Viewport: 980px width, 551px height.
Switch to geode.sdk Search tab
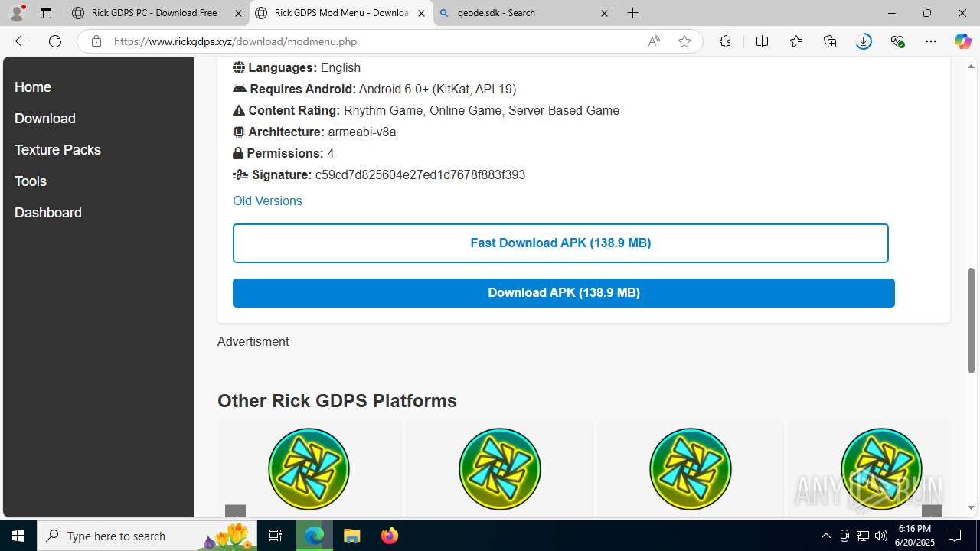(x=524, y=13)
